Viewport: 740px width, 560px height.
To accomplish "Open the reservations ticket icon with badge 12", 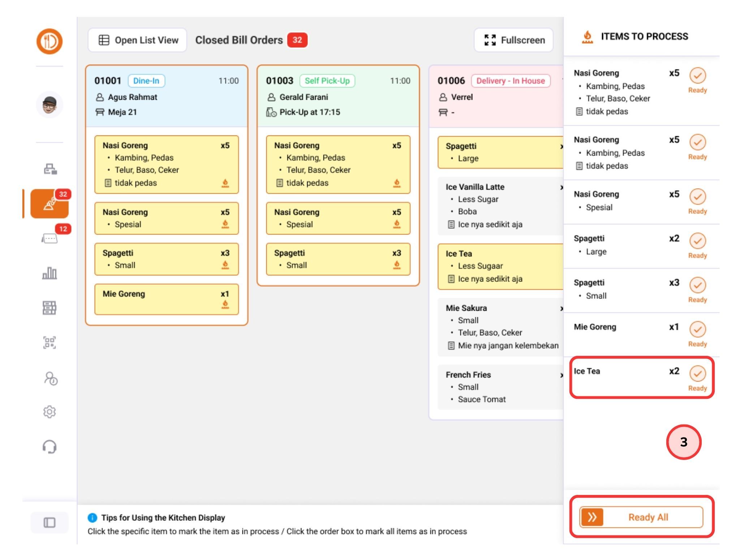I will tap(50, 238).
